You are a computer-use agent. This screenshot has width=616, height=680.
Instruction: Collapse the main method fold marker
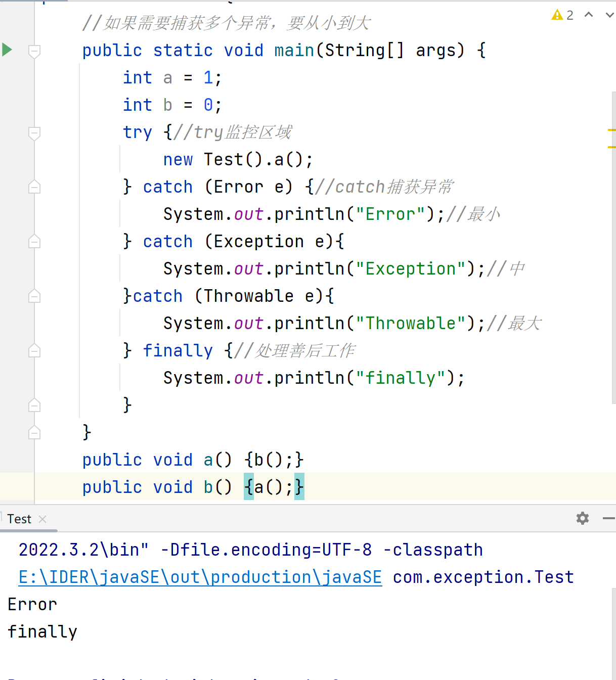pos(34,51)
